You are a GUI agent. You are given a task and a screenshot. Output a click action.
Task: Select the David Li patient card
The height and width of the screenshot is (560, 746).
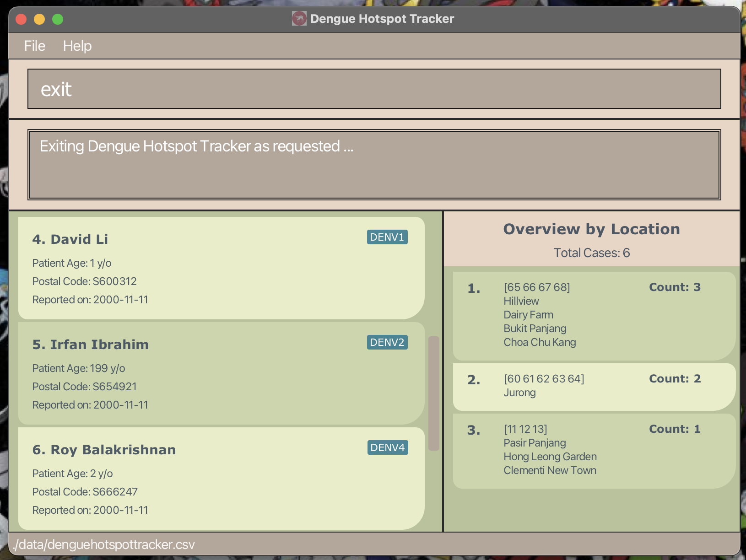point(222,268)
